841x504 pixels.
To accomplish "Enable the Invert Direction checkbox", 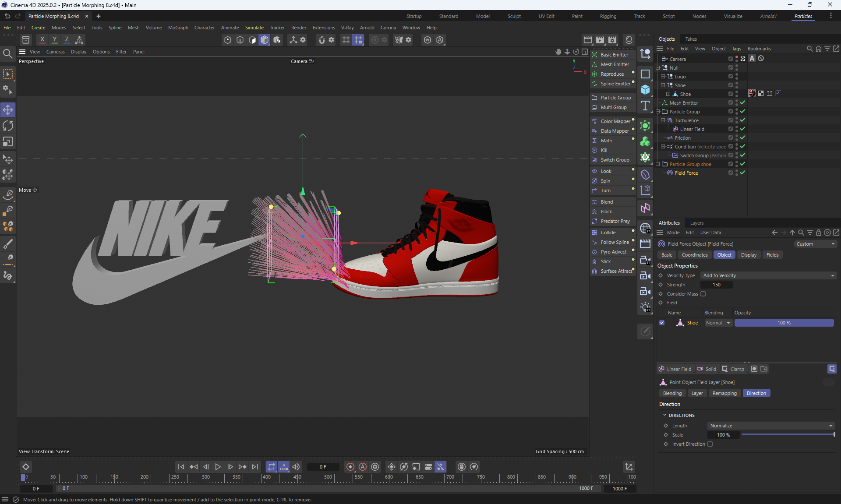I will tap(710, 444).
